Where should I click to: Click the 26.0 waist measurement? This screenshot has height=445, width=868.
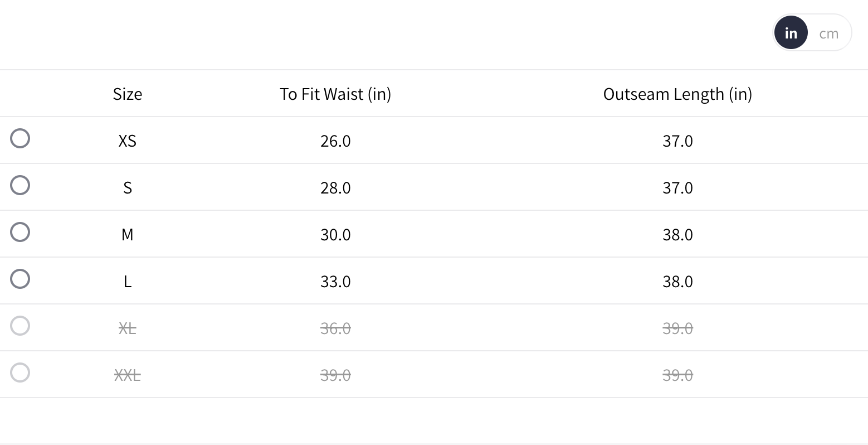(335, 141)
